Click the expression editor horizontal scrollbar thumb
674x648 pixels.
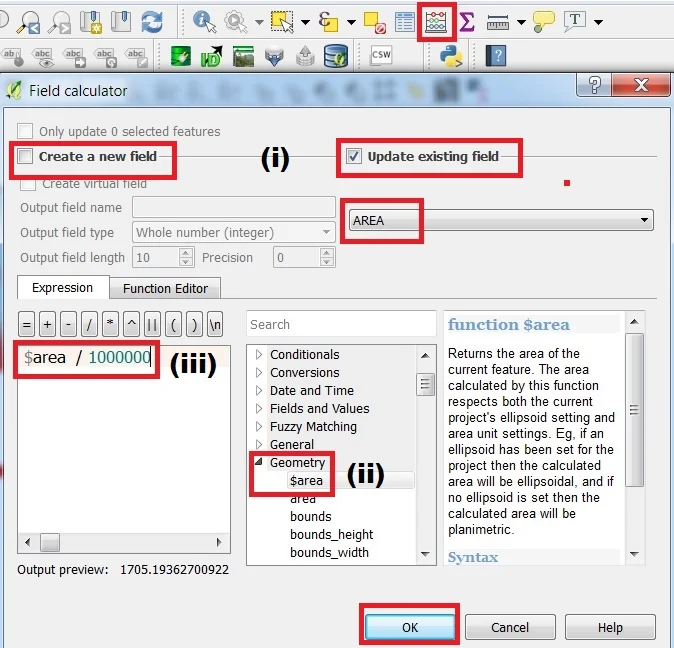[x=50, y=542]
